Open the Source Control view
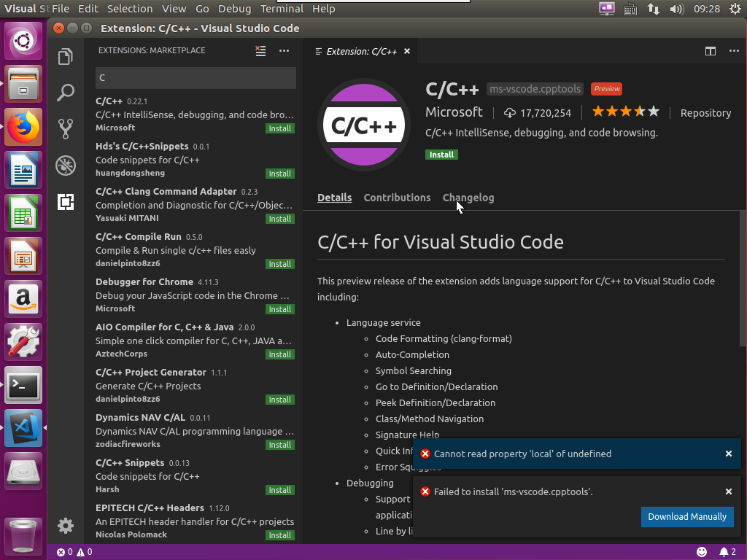The image size is (747, 560). pos(65,128)
